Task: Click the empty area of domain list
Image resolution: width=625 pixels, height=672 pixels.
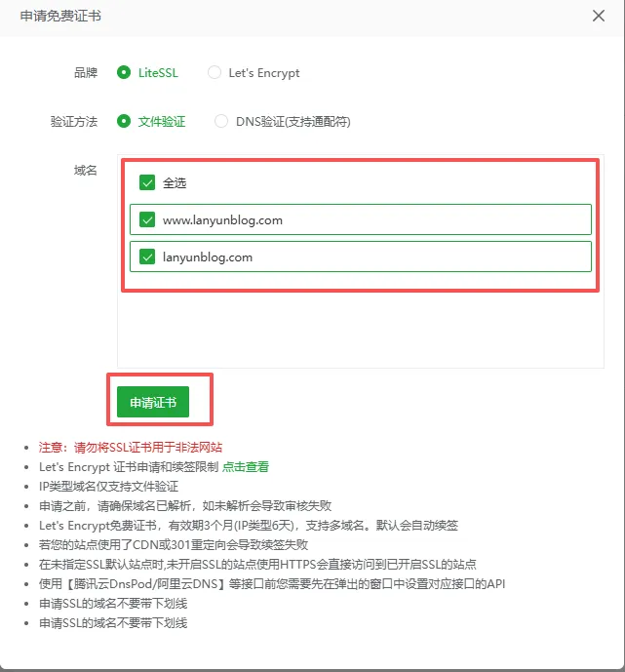Action: (361, 329)
